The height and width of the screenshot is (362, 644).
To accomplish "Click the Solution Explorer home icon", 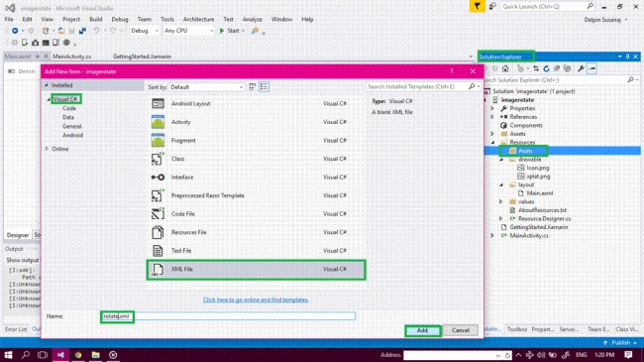I will (x=505, y=68).
